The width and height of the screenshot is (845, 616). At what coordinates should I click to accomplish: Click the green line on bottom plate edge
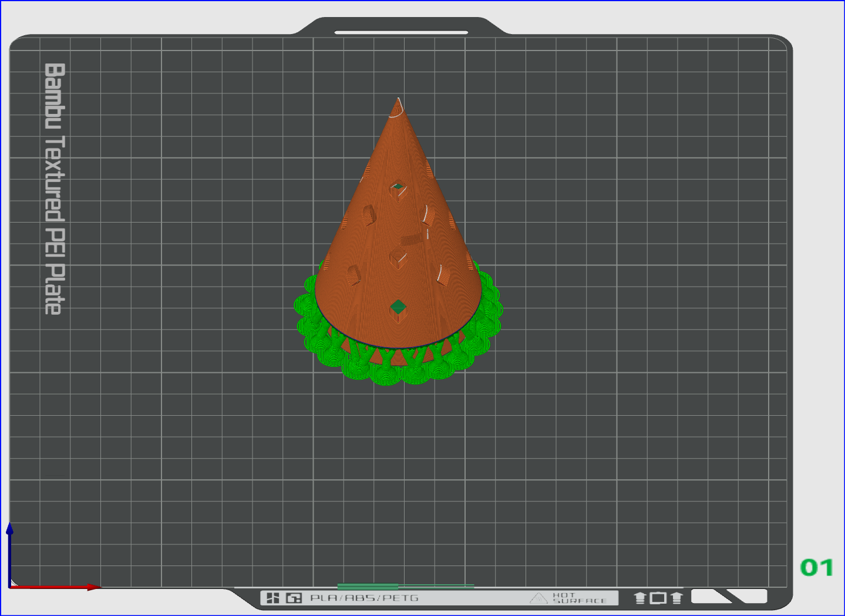(406, 586)
